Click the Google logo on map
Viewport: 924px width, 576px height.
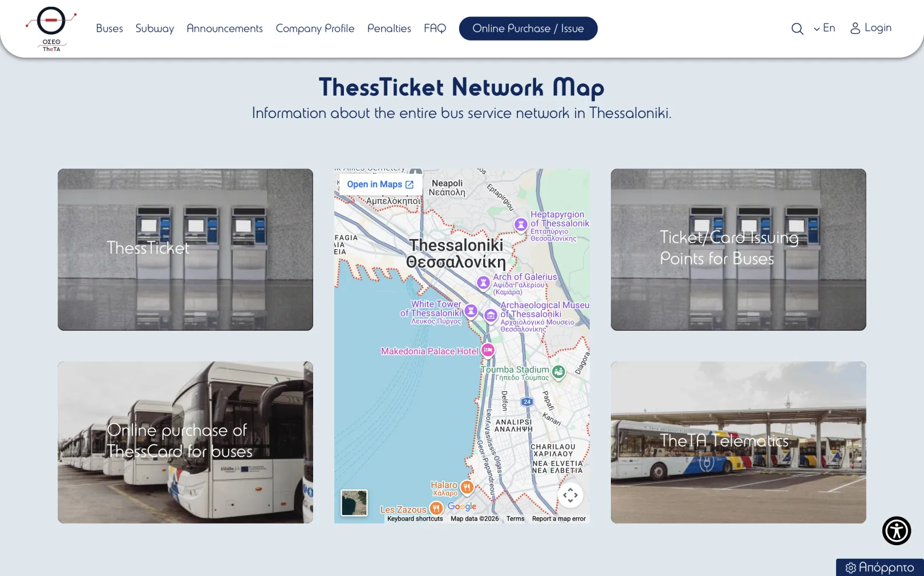462,506
